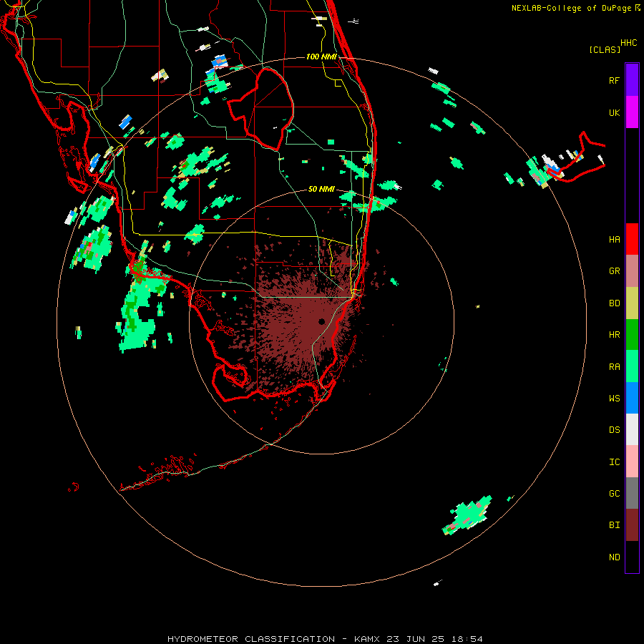Viewport: 644px width, 644px height.
Task: Click the [CLAS] units label
Action: (x=605, y=49)
